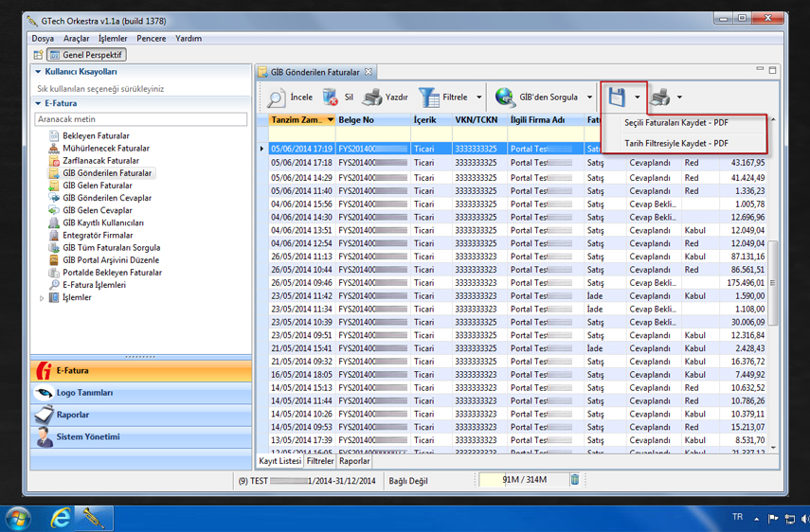This screenshot has width=810, height=532.
Task: Switch to the Filtreler tab
Action: pos(320,461)
